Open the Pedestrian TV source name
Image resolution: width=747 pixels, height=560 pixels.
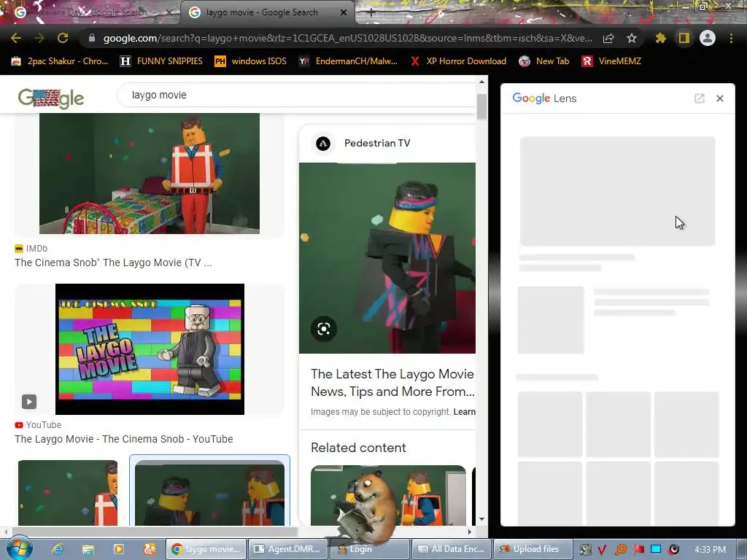pos(377,143)
